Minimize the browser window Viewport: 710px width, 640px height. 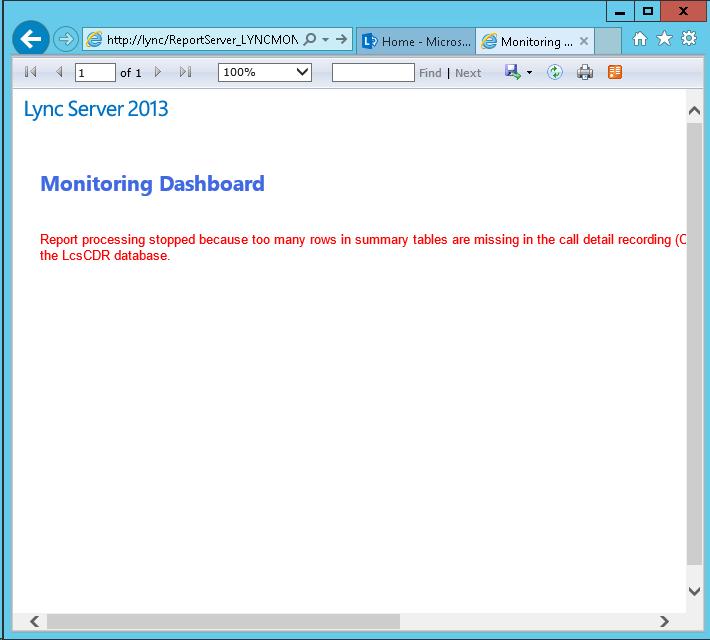tap(620, 11)
